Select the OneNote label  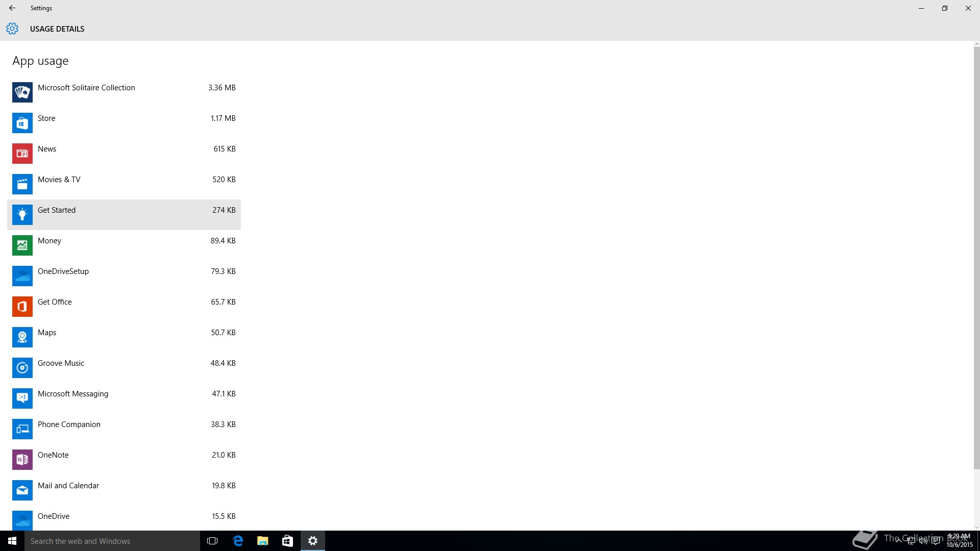[x=53, y=455]
